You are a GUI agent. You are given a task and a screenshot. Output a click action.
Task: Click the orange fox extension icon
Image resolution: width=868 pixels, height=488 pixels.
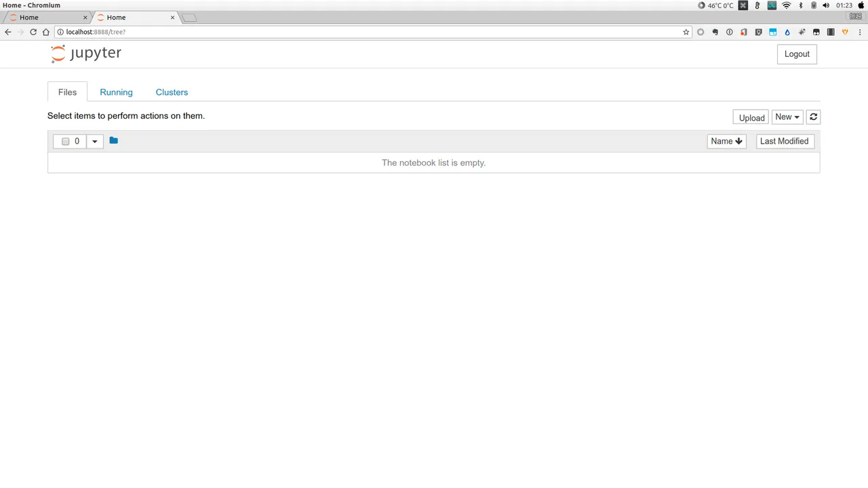point(845,32)
